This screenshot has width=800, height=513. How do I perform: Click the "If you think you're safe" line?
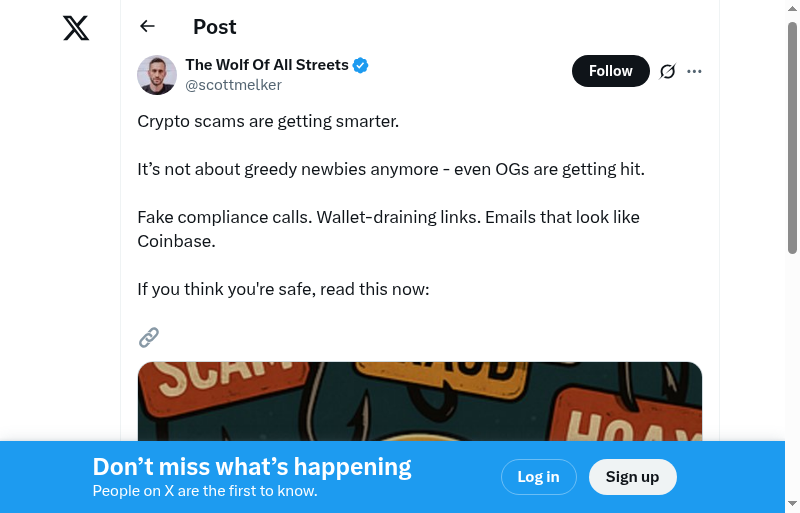(x=283, y=289)
